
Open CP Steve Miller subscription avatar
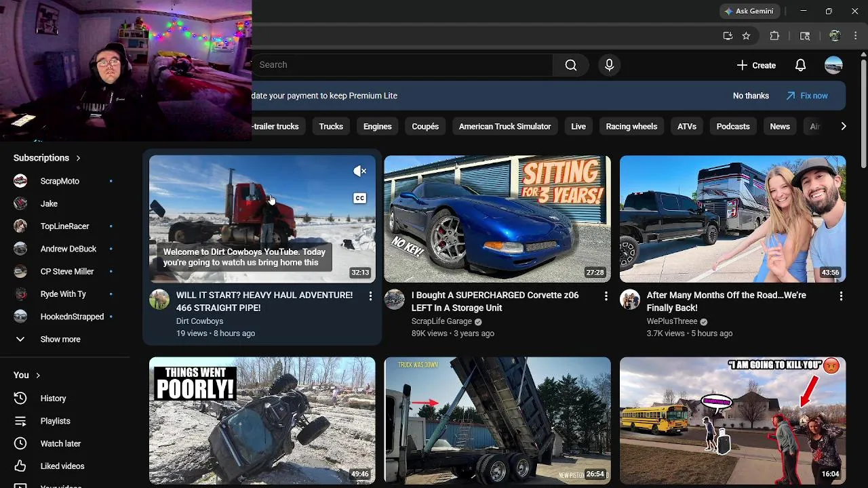pyautogui.click(x=20, y=271)
